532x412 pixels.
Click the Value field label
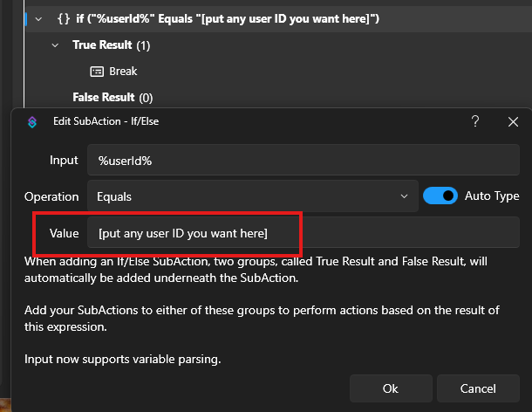(x=63, y=233)
